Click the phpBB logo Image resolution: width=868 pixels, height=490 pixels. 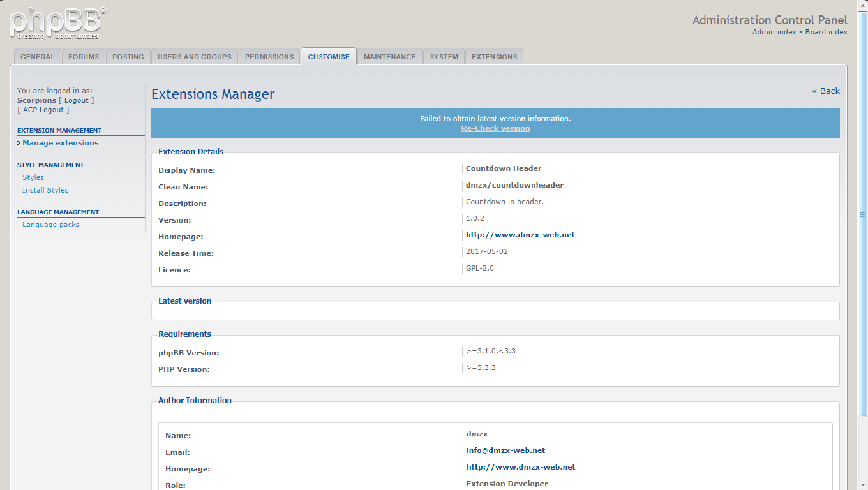click(57, 23)
